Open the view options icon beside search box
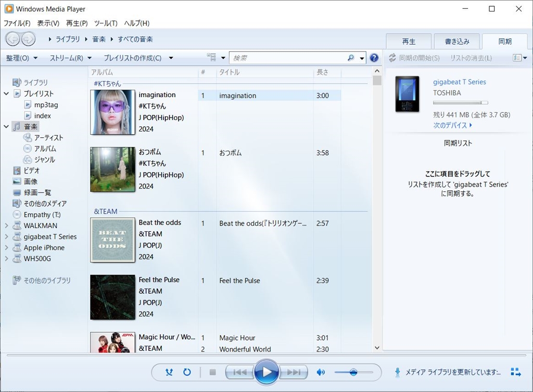The image size is (533, 392). tap(211, 58)
